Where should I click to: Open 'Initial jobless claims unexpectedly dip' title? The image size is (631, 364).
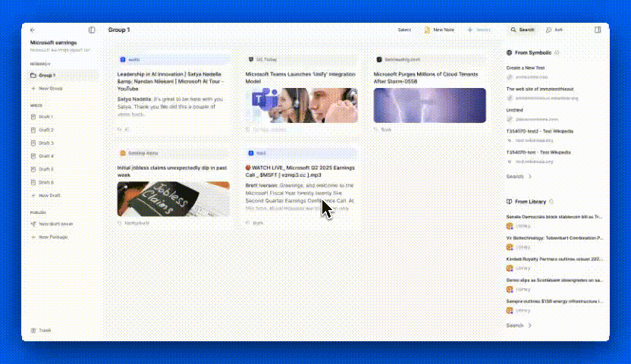coord(172,171)
